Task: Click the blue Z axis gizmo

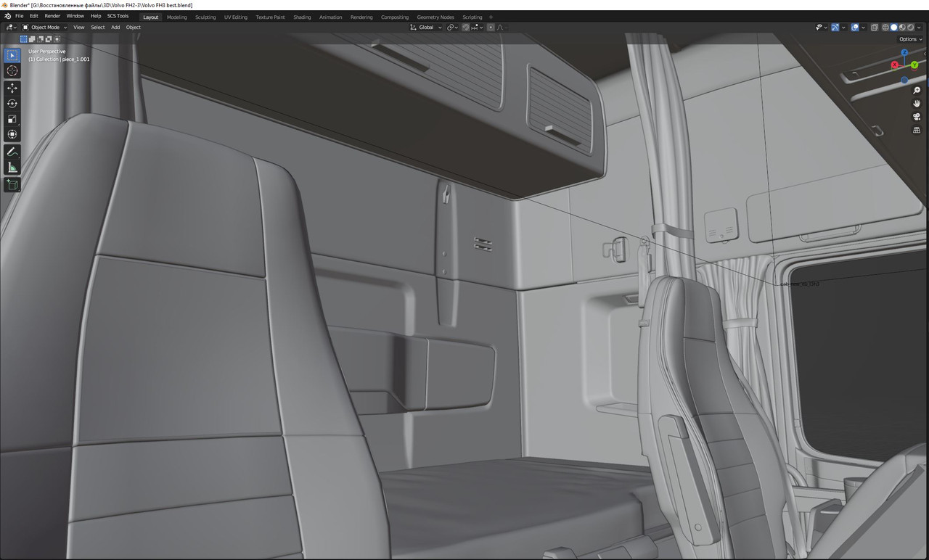Action: (904, 53)
